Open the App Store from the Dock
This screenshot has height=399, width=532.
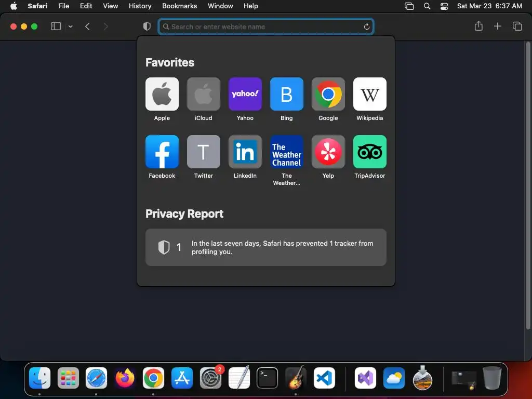coord(182,378)
